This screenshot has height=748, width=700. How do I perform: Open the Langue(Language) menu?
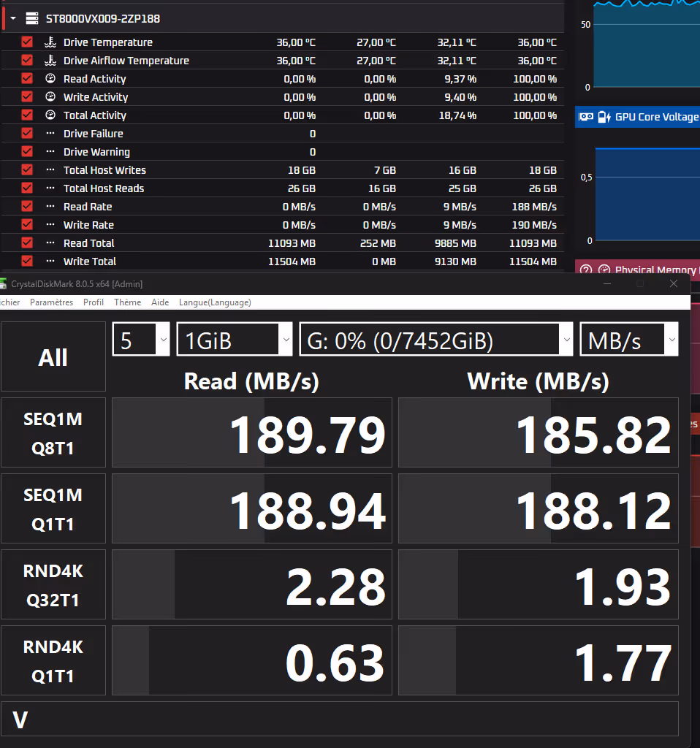click(x=216, y=302)
